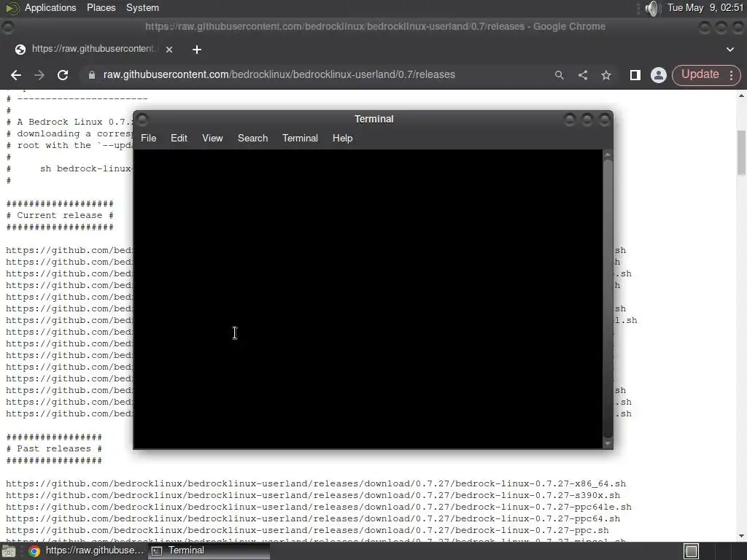Screen dimensions: 747x560
Task: Open the Terminal Search menu
Action: coord(252,138)
